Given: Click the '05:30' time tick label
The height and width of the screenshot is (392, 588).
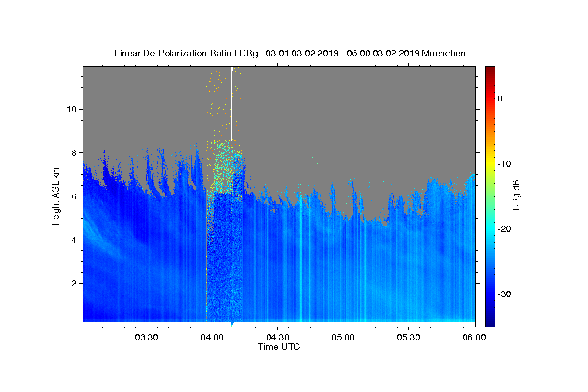Looking at the screenshot, I should point(409,338).
